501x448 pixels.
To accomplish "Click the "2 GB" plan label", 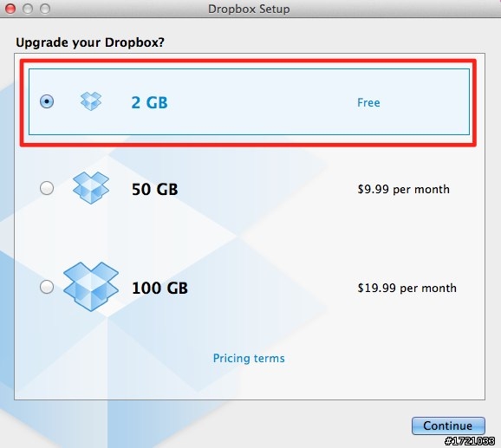I will tap(150, 103).
